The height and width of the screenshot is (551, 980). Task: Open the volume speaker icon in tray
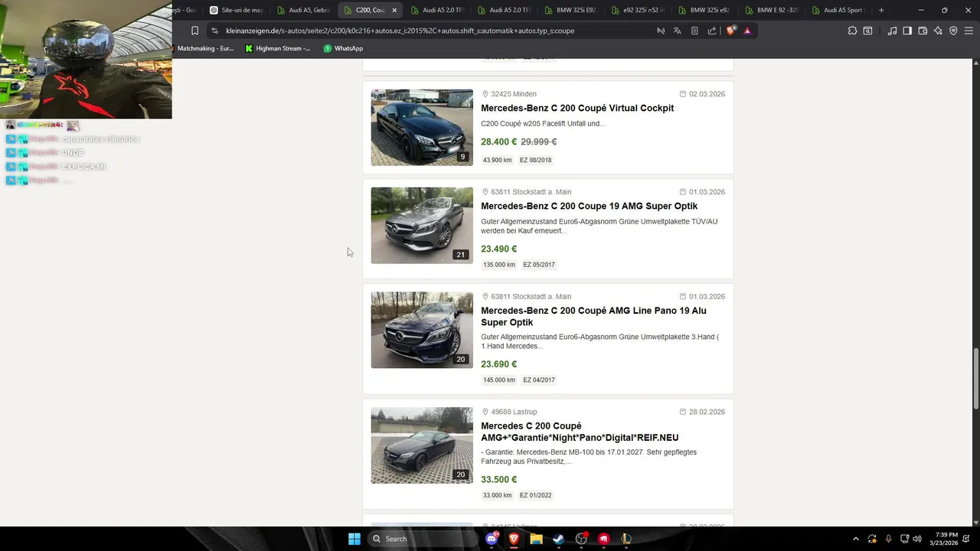(x=917, y=539)
